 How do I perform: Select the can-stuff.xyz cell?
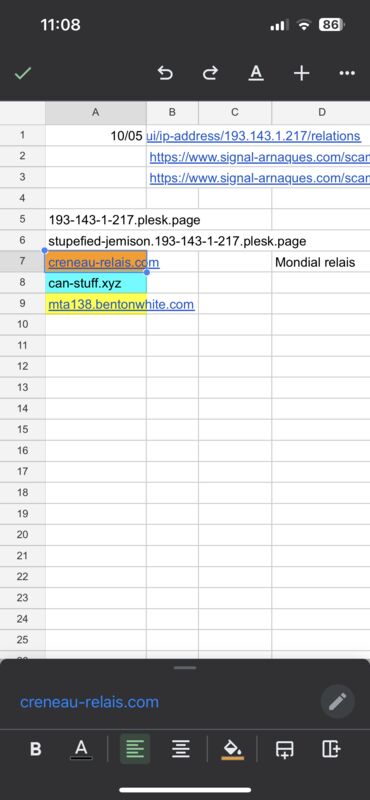click(x=96, y=283)
